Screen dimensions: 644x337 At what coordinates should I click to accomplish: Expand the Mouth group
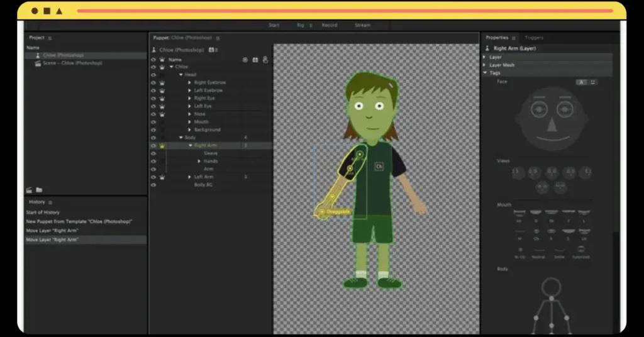coord(190,122)
